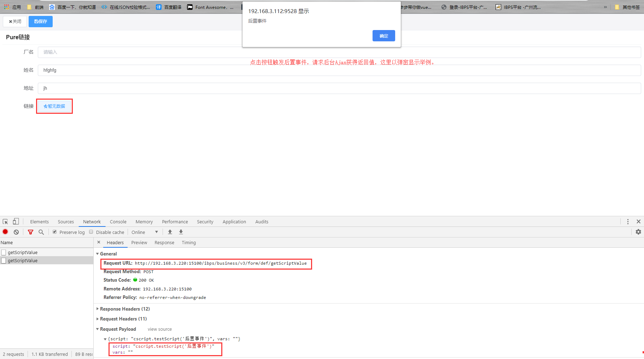The image size is (644, 359).
Task: Click the 确定 button in alert
Action: (384, 36)
